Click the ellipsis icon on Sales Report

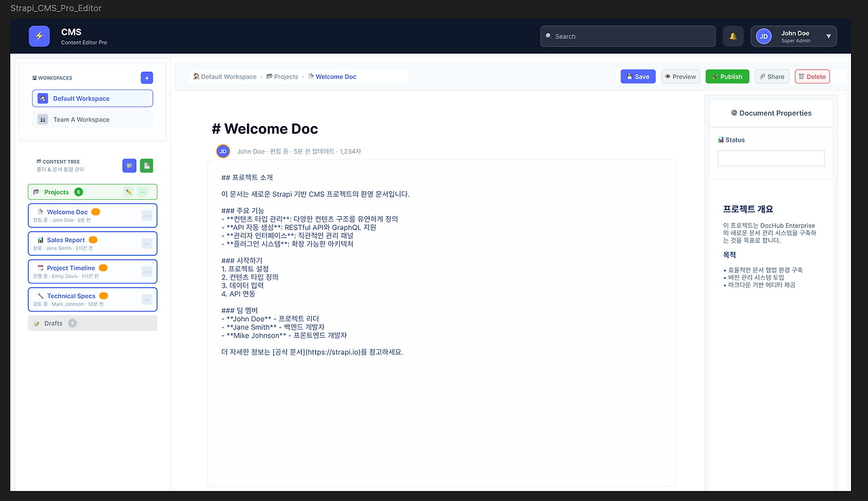pyautogui.click(x=147, y=243)
